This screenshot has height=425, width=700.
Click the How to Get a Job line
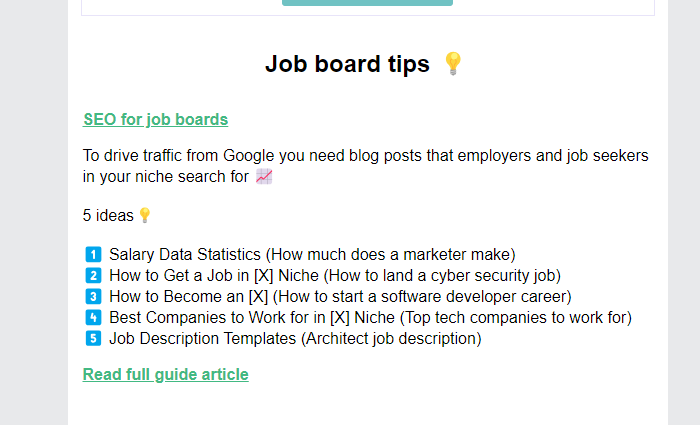click(335, 275)
